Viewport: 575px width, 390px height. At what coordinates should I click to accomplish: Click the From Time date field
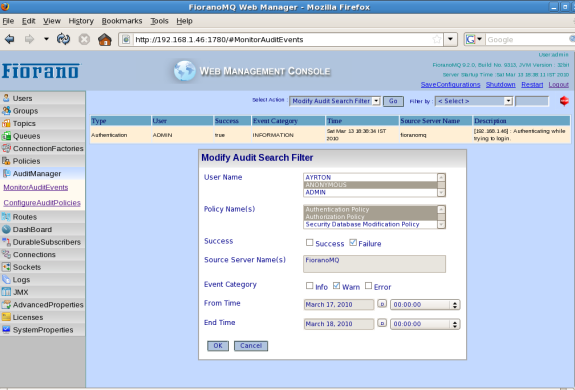[339, 305]
